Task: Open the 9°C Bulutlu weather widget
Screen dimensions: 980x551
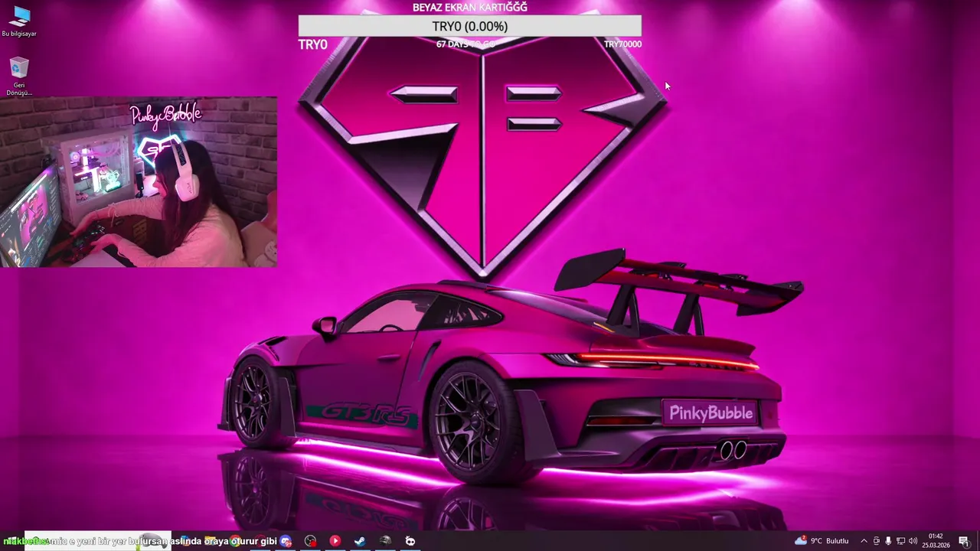Action: [x=822, y=541]
